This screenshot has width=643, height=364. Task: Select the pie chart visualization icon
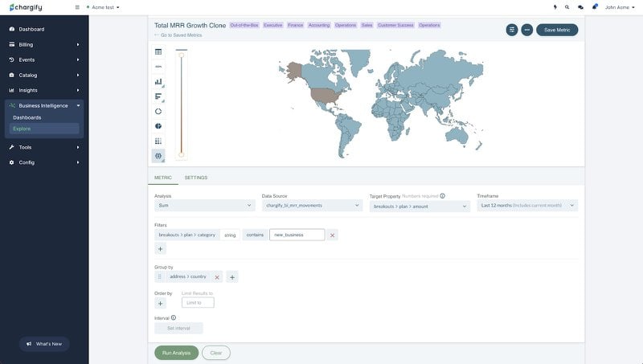158,126
